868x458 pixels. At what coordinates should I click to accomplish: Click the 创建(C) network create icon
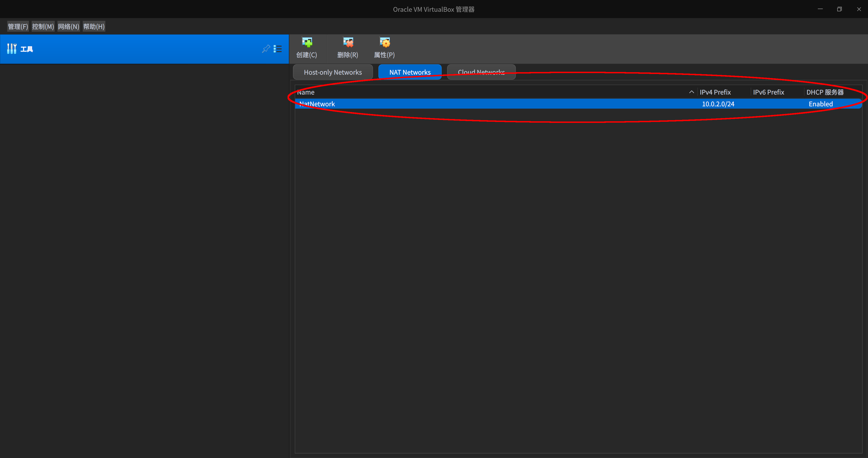pos(307,47)
